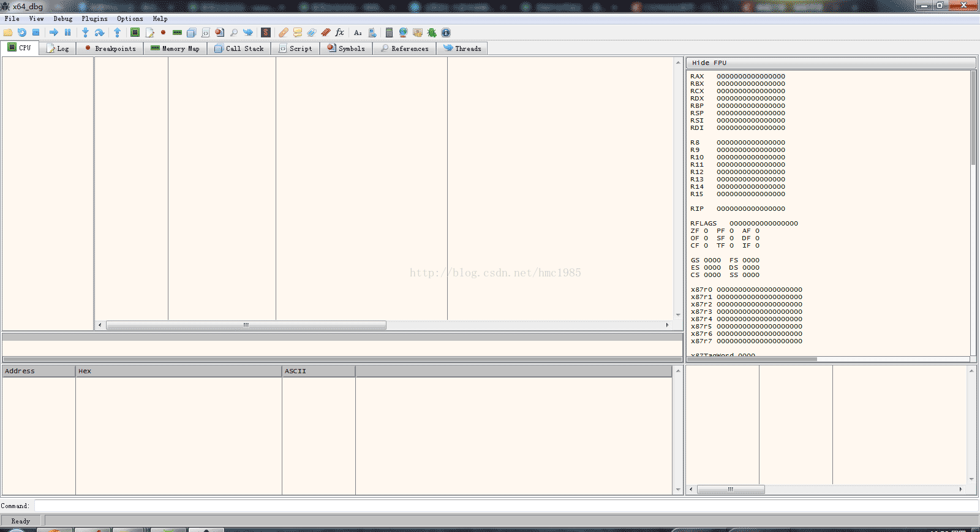Open the Calculator toolbar icon

pyautogui.click(x=389, y=32)
